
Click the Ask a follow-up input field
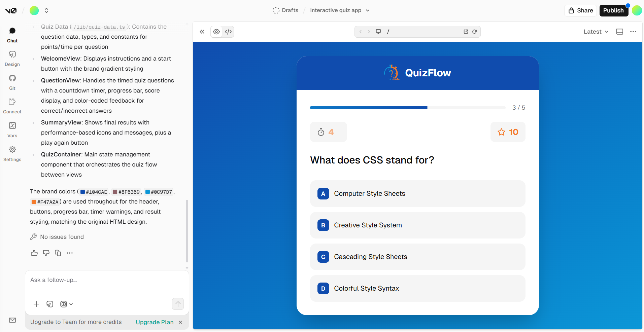pos(101,280)
